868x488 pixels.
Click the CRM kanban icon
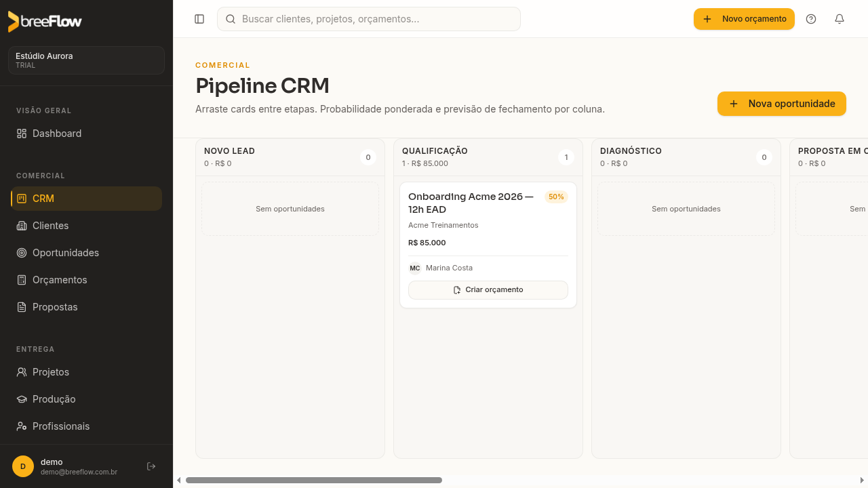coord(22,199)
